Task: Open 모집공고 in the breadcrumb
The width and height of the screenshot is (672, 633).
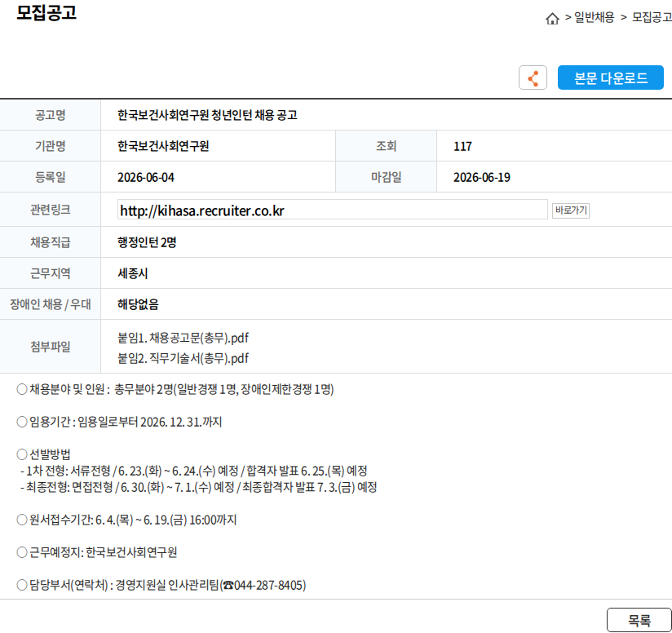Action: [652, 17]
